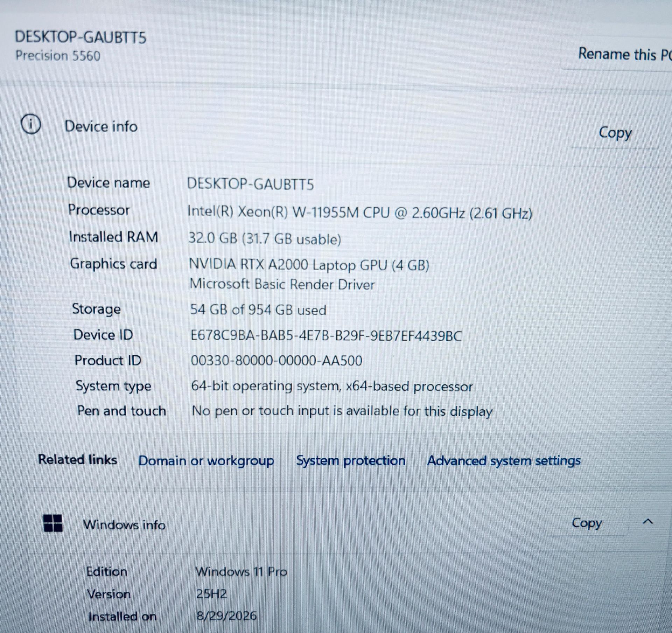Viewport: 672px width, 633px height.
Task: Click the Device info circle icon
Action: click(x=31, y=124)
